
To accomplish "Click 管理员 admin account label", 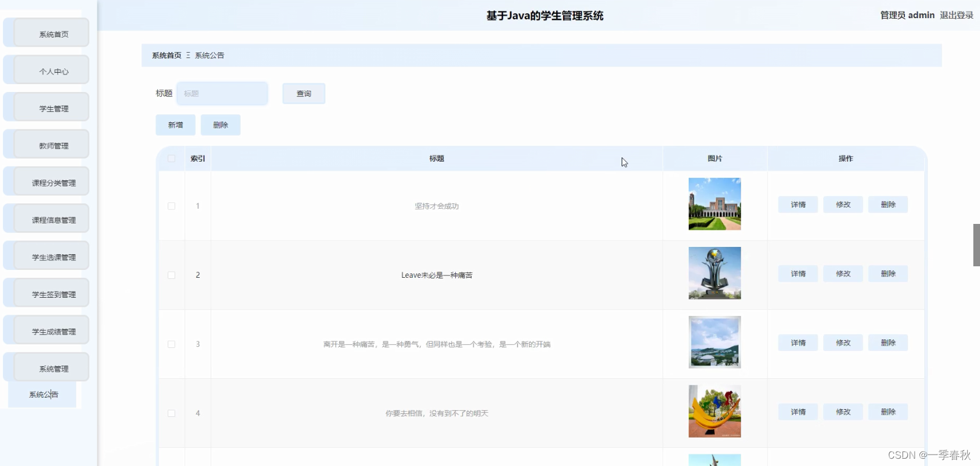I will [x=907, y=15].
